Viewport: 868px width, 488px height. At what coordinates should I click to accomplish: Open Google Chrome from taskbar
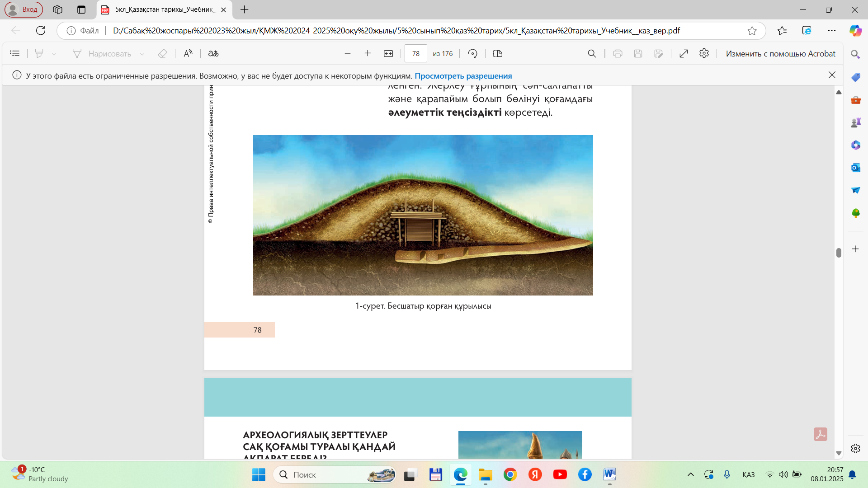tap(510, 474)
